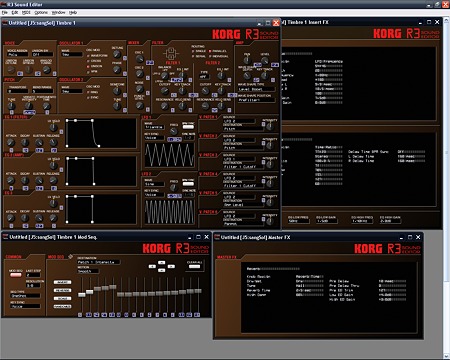The image size is (450, 360).
Task: Open the V Patch 3 Destination dropdown
Action: pyautogui.click(x=242, y=166)
